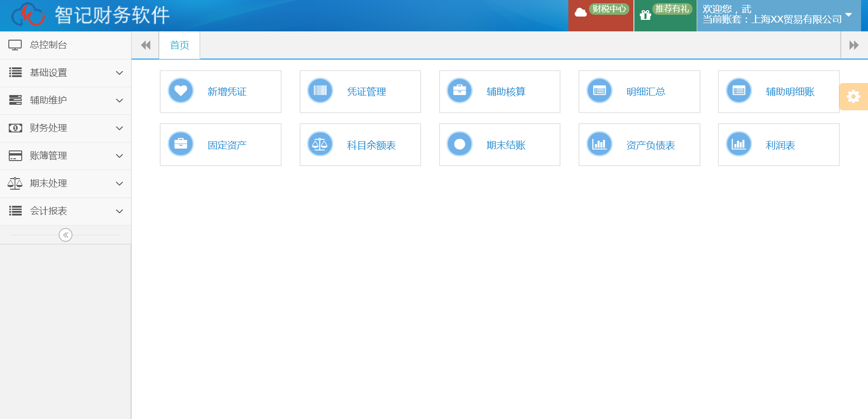Open the 明细汇总 shortcut tile
The image size is (868, 419).
point(639,91)
